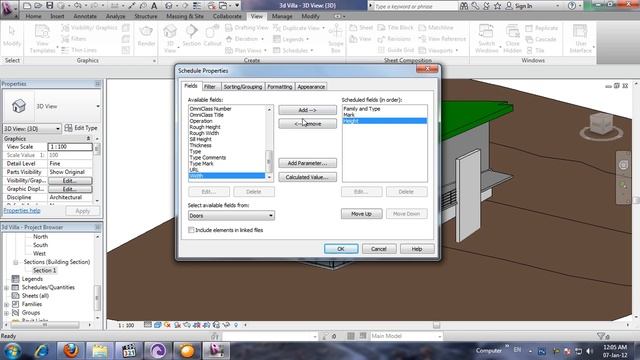The width and height of the screenshot is (640, 360).
Task: Open the Properties help link
Action: pos(22,211)
